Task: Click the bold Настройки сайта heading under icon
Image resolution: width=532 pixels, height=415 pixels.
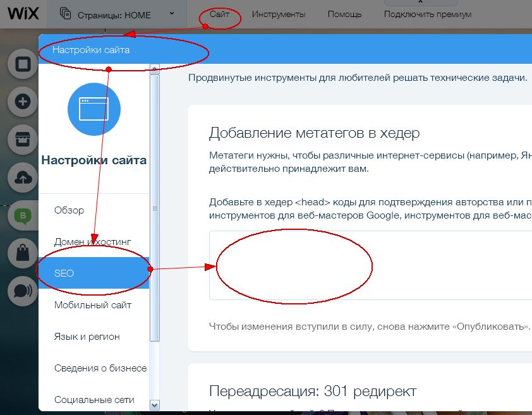Action: (94, 160)
